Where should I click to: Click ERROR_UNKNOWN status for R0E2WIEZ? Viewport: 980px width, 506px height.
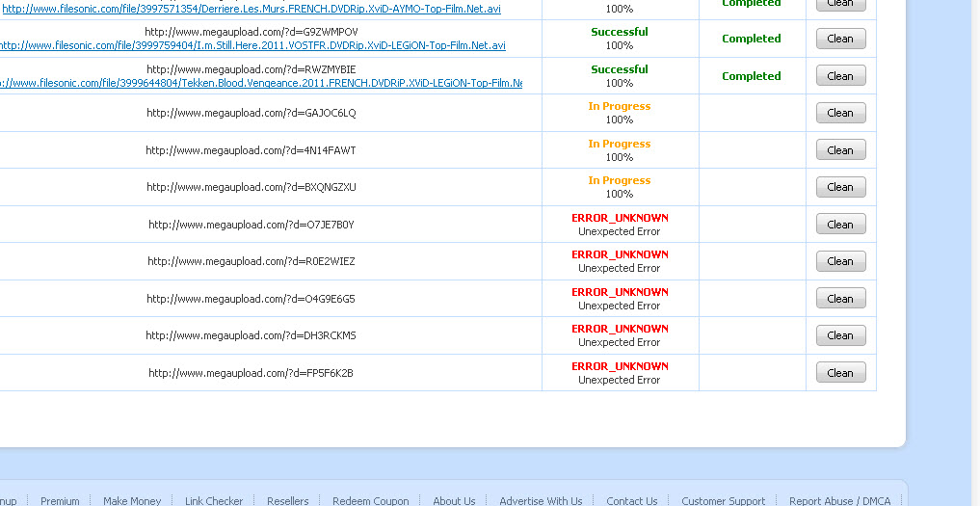point(620,254)
